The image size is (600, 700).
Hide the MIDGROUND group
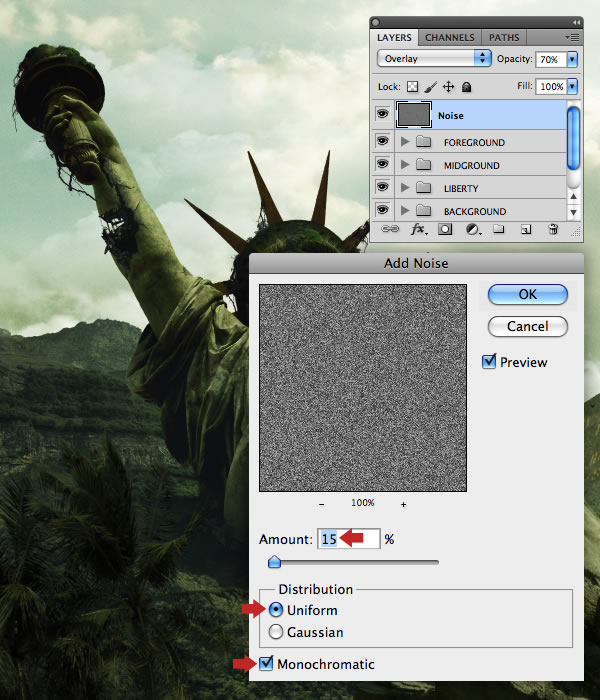383,164
